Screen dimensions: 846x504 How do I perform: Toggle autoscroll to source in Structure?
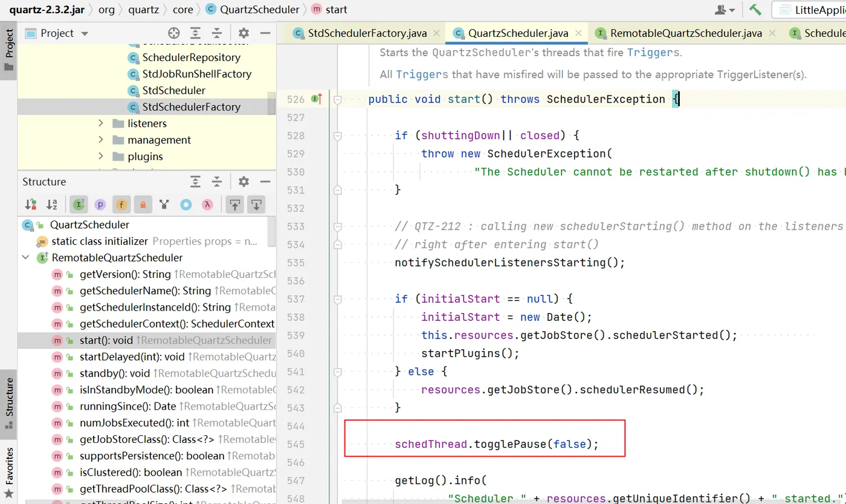pyautogui.click(x=234, y=205)
